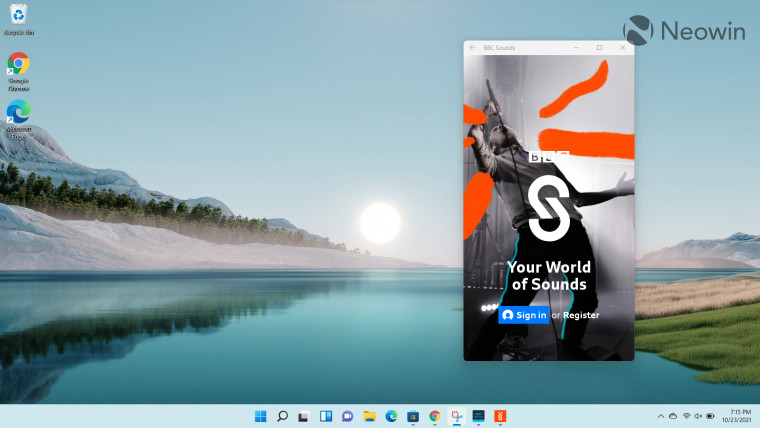
Task: Go back using the BBC Sounds back arrow
Action: point(473,48)
